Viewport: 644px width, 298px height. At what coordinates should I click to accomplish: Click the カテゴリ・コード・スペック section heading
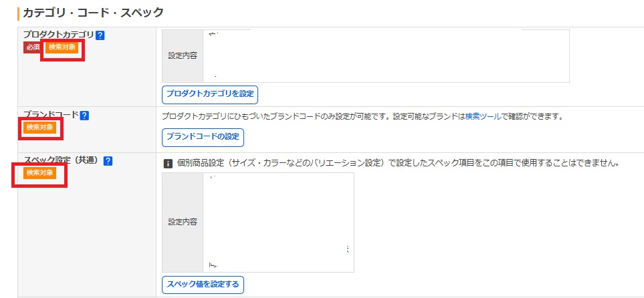point(93,12)
